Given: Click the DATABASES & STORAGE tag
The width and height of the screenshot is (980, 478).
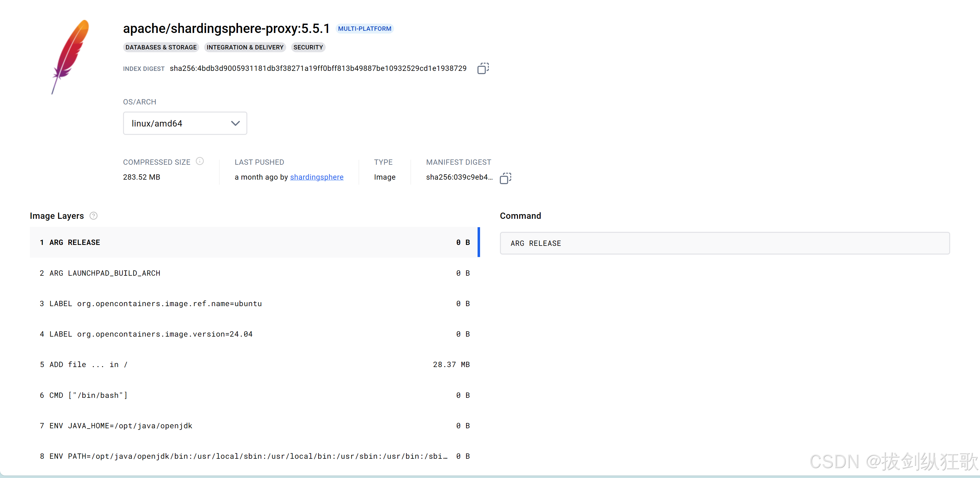Looking at the screenshot, I should tap(161, 47).
